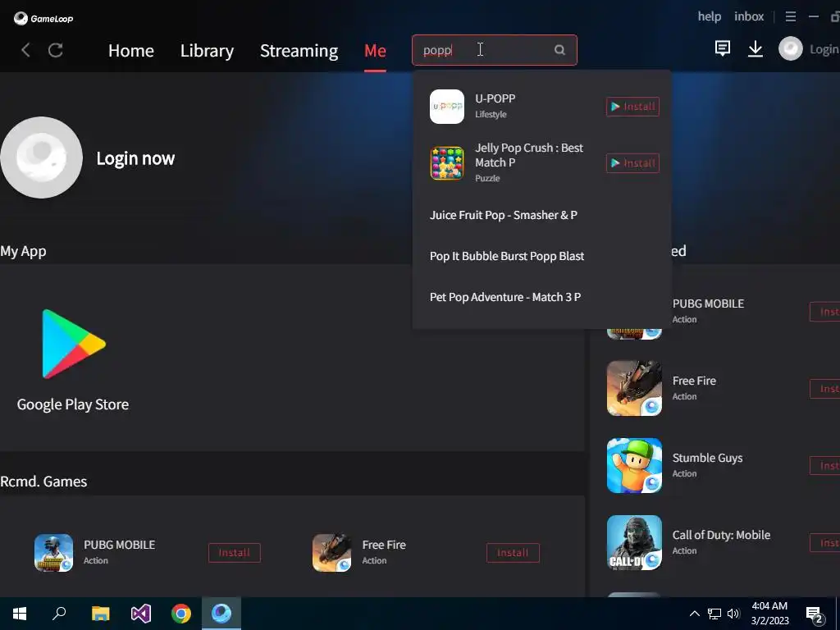Switch to the Home tab

131,50
